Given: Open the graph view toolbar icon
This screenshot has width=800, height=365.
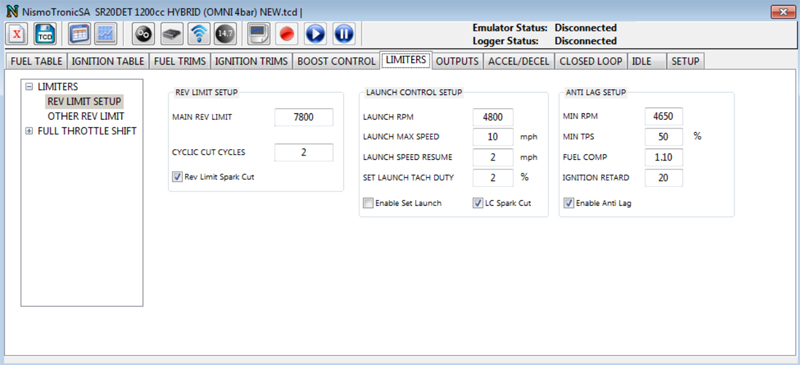Looking at the screenshot, I should (106, 34).
